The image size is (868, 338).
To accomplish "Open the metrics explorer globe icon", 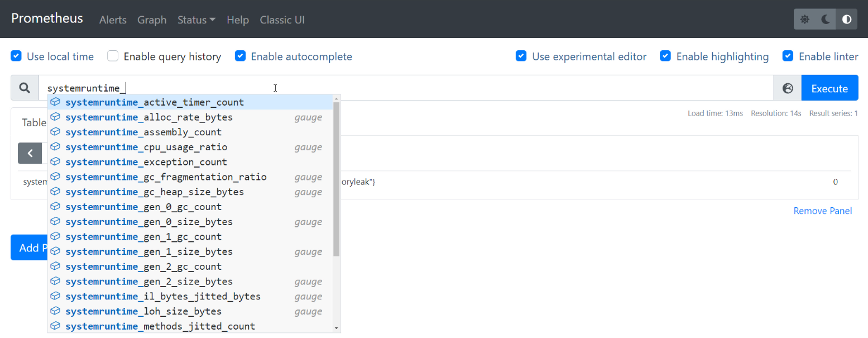I will pyautogui.click(x=787, y=88).
